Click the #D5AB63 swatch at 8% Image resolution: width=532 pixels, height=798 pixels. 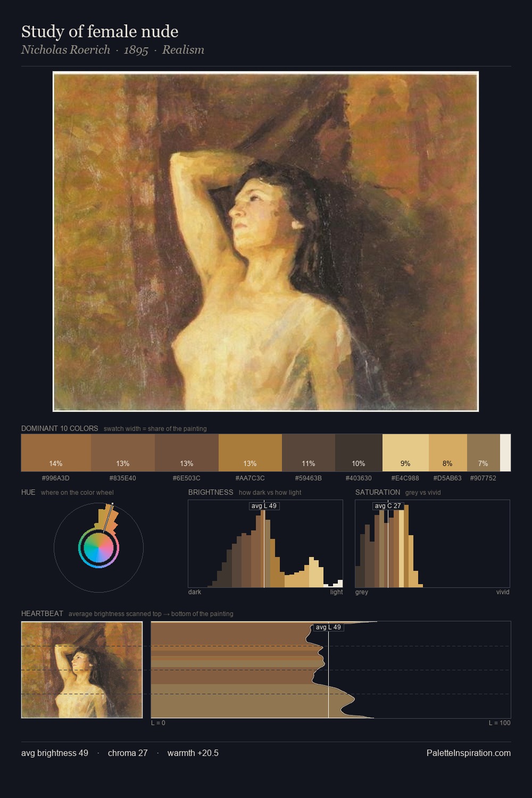pos(448,453)
